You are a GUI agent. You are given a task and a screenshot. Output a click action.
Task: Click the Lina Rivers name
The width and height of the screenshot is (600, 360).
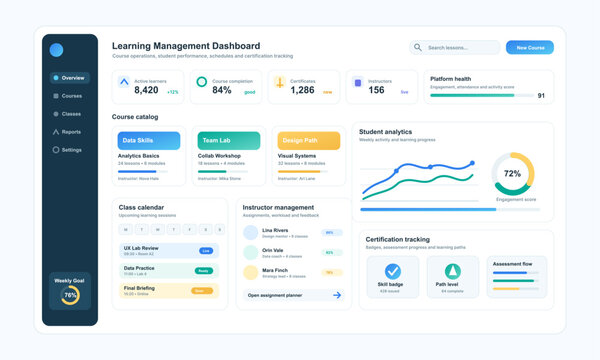click(x=275, y=230)
